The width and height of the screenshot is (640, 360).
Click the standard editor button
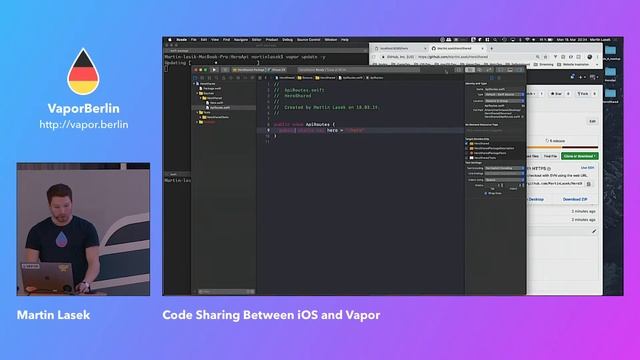point(470,70)
